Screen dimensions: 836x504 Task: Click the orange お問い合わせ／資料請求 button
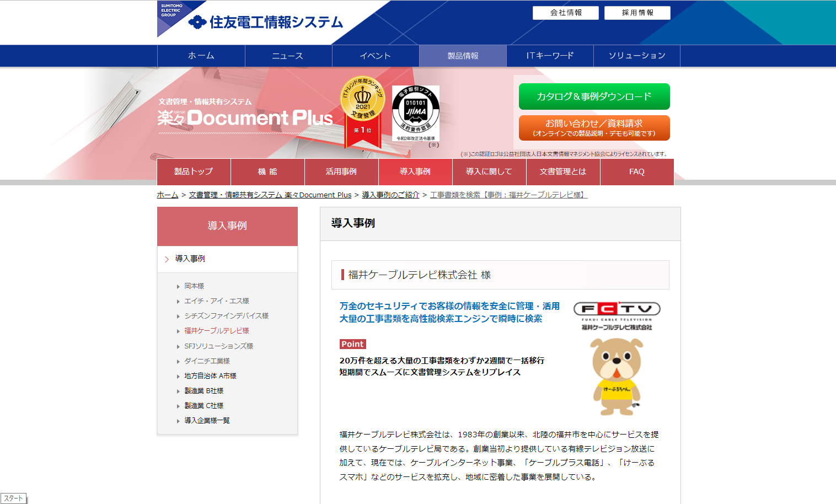click(x=594, y=128)
